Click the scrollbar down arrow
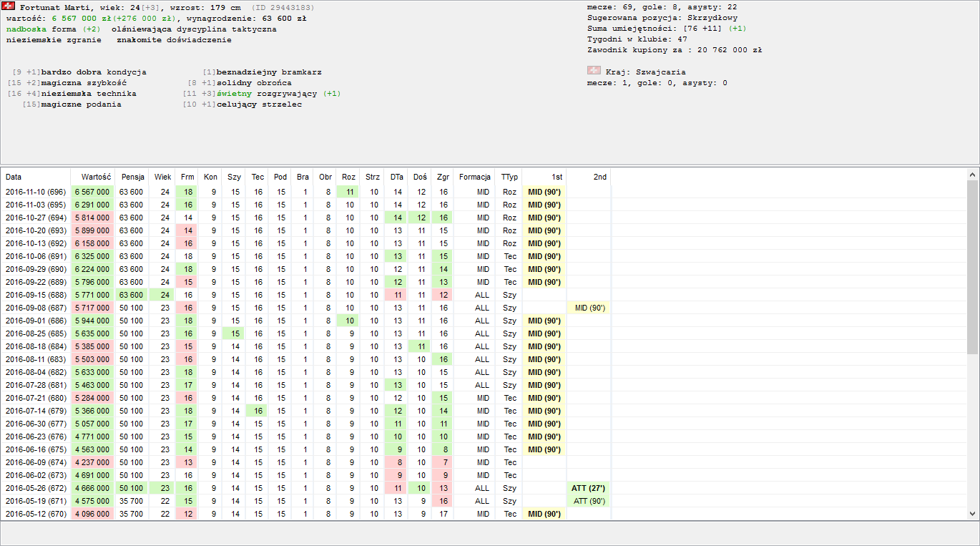This screenshot has height=546, width=980. (972, 513)
